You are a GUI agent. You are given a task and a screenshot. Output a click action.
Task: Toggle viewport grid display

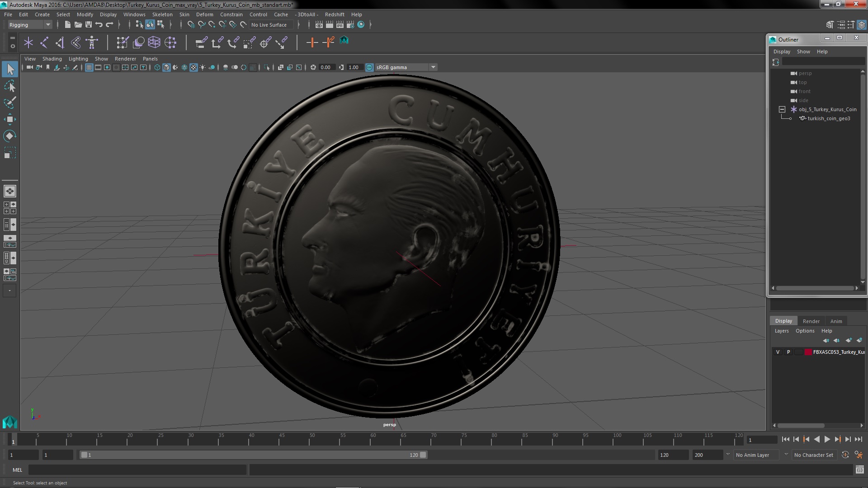click(x=89, y=67)
